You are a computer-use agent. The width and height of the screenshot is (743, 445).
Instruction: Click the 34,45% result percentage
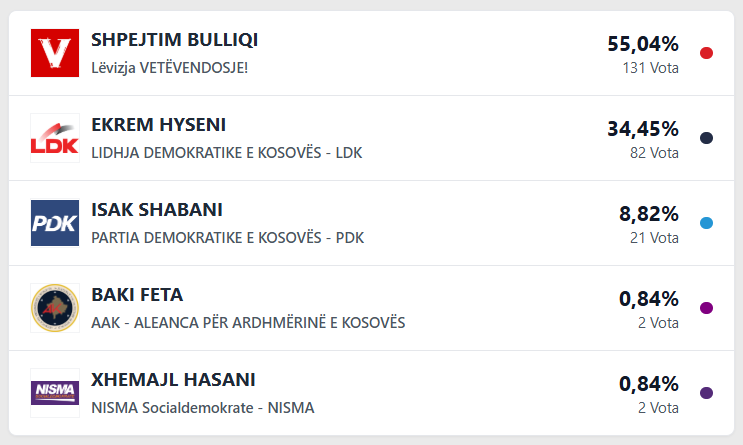[643, 129]
